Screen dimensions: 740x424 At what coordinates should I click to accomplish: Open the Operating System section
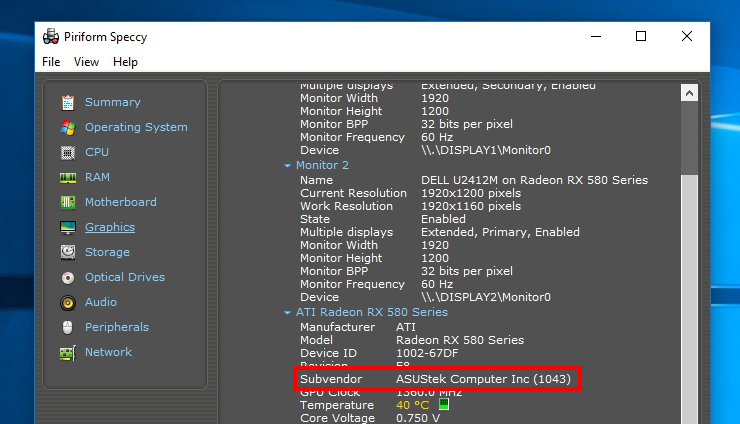[x=136, y=127]
